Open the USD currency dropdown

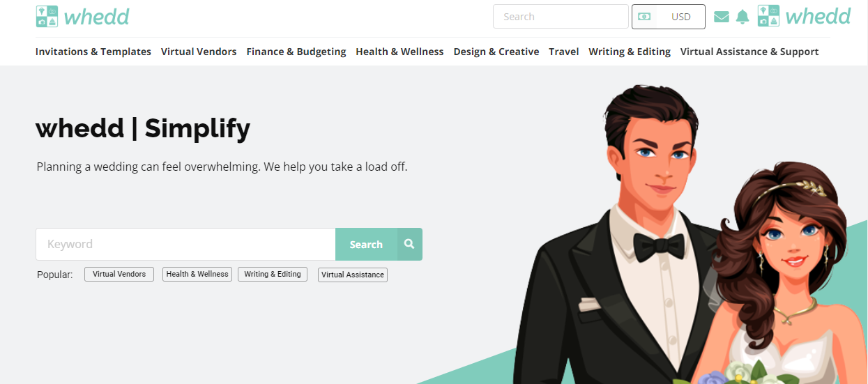(x=668, y=17)
